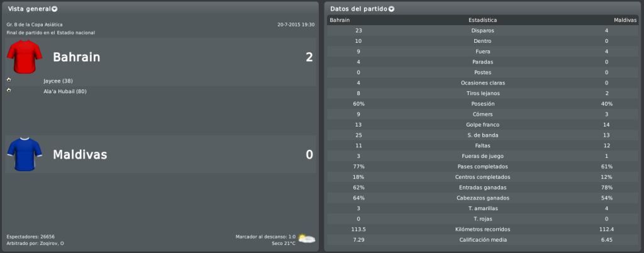Click Maldivas' blue shirt icon

coord(25,154)
